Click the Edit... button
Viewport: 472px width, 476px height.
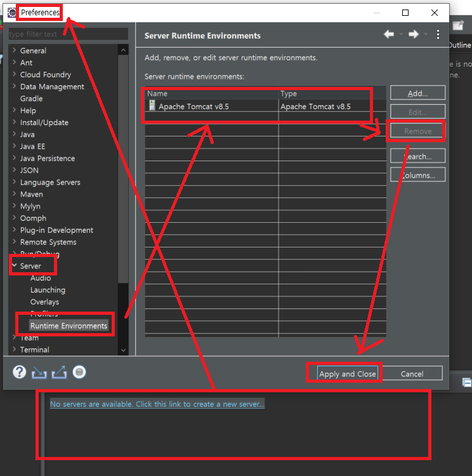(x=417, y=112)
